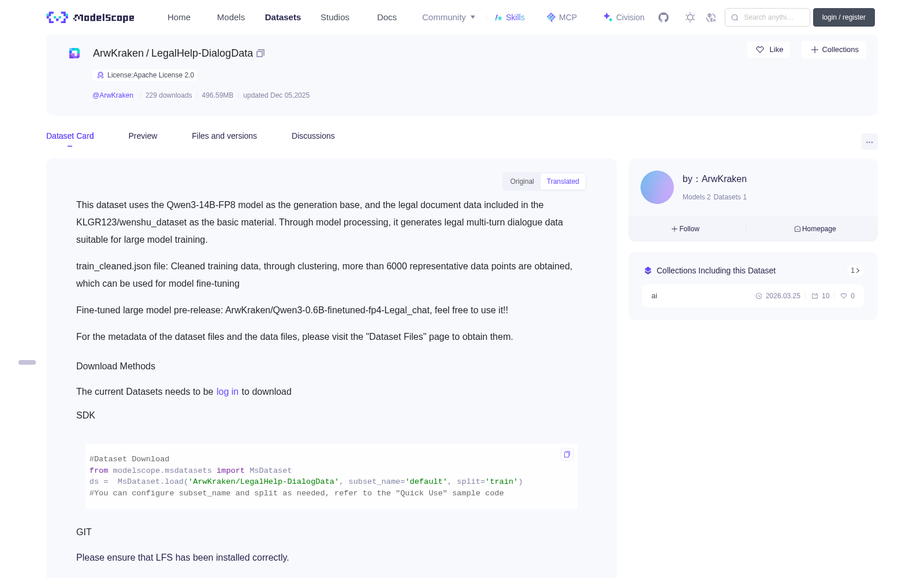924x578 pixels.
Task: Visit ArwKraken's Homepage
Action: point(815,229)
